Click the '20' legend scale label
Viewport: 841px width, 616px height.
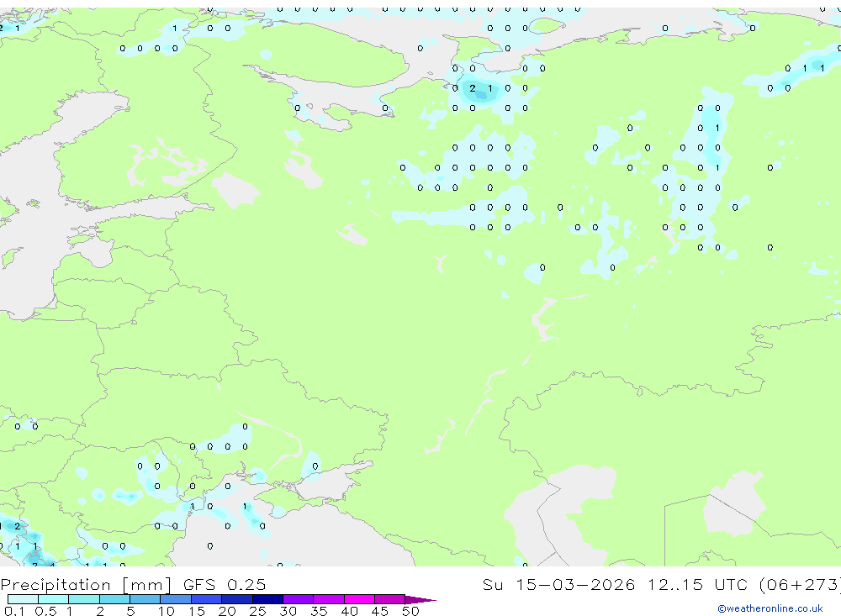click(x=227, y=611)
